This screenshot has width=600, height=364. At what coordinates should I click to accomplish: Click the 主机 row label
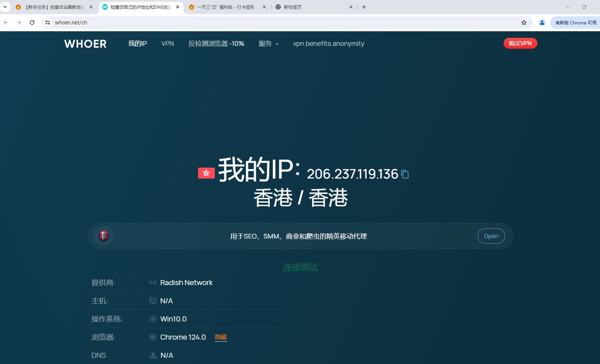[x=99, y=301]
